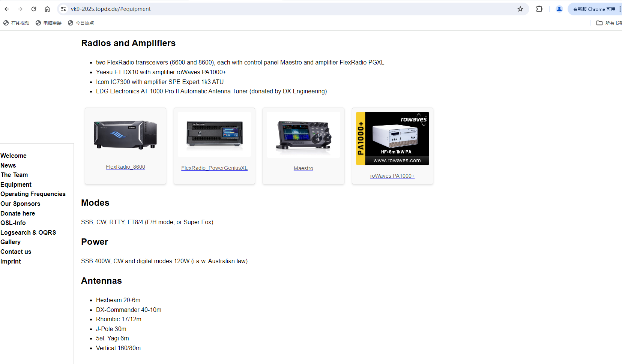Select Equipment in the sidebar
The height and width of the screenshot is (364, 622).
point(16,184)
